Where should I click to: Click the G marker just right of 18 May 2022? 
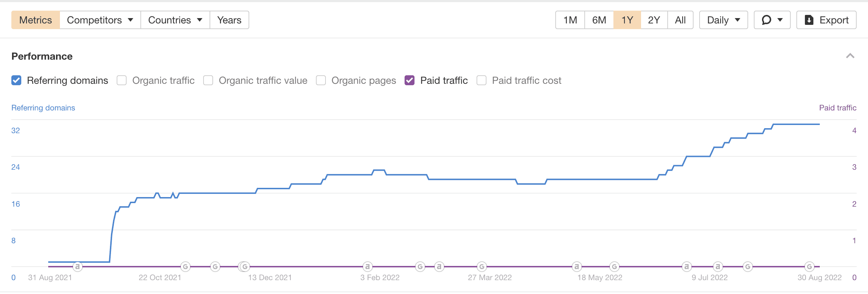coord(614,266)
